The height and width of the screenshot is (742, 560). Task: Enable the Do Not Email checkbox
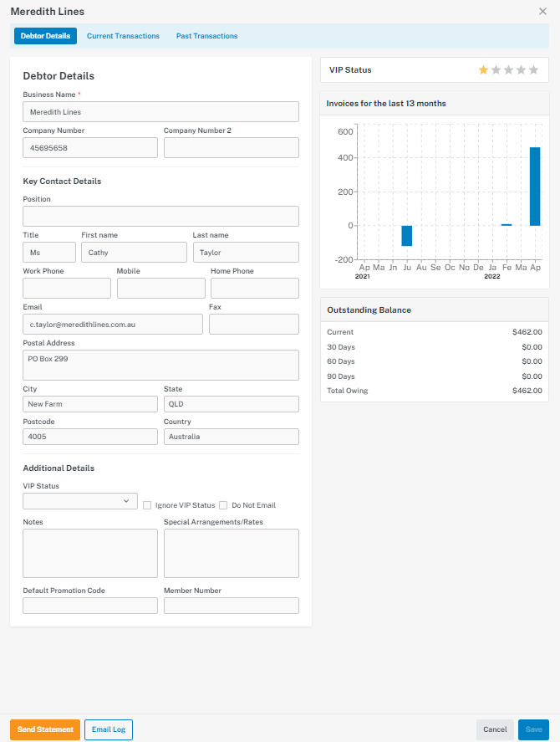[x=223, y=505]
